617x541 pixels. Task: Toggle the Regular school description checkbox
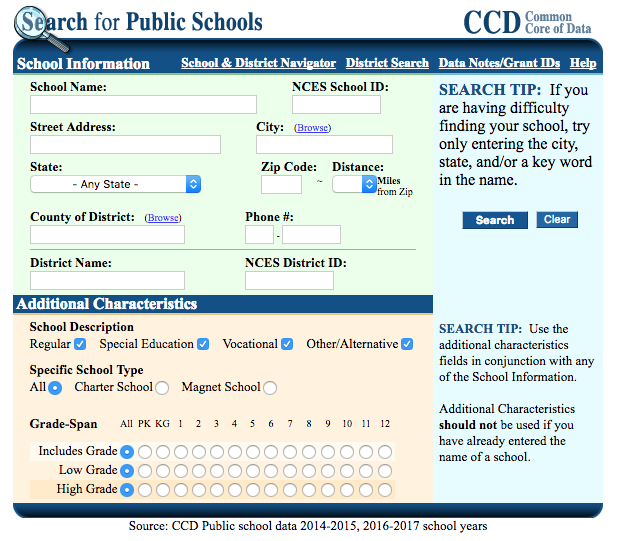80,344
